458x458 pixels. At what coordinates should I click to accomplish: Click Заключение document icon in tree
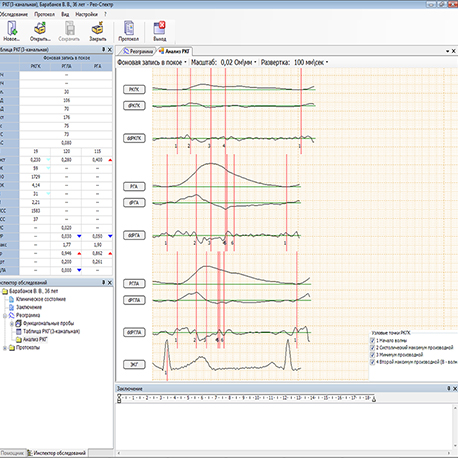(x=11, y=307)
